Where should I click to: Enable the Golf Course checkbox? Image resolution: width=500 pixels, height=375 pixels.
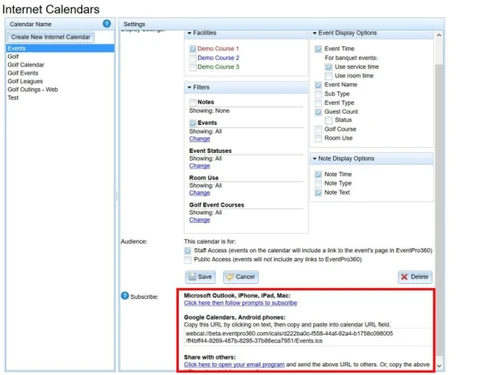click(x=318, y=129)
